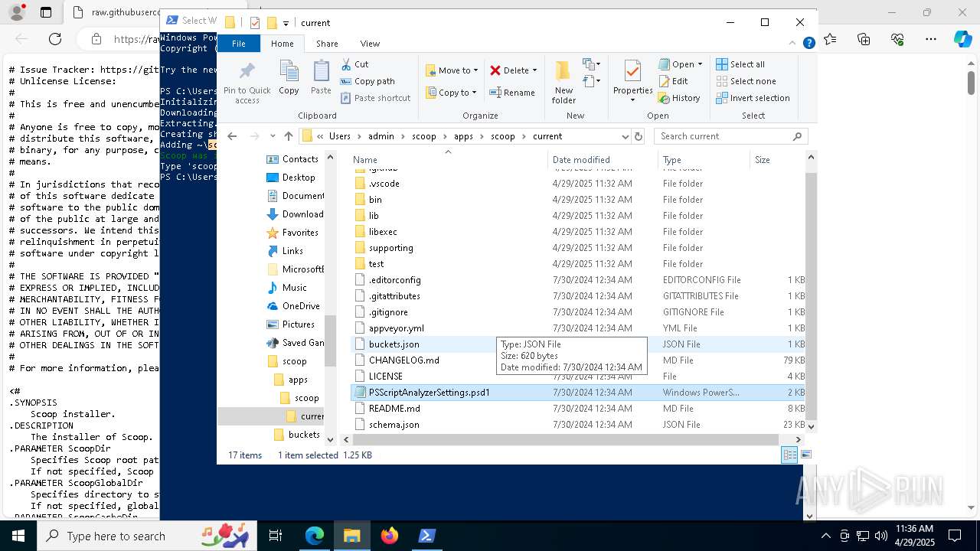
Task: Expand the Properties dropdown arrow
Action: click(632, 100)
